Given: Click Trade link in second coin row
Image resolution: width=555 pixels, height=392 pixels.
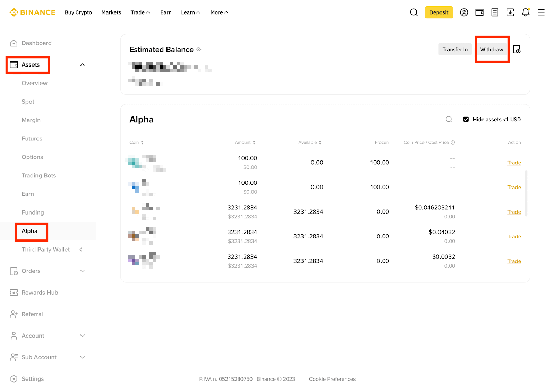Looking at the screenshot, I should tap(514, 188).
